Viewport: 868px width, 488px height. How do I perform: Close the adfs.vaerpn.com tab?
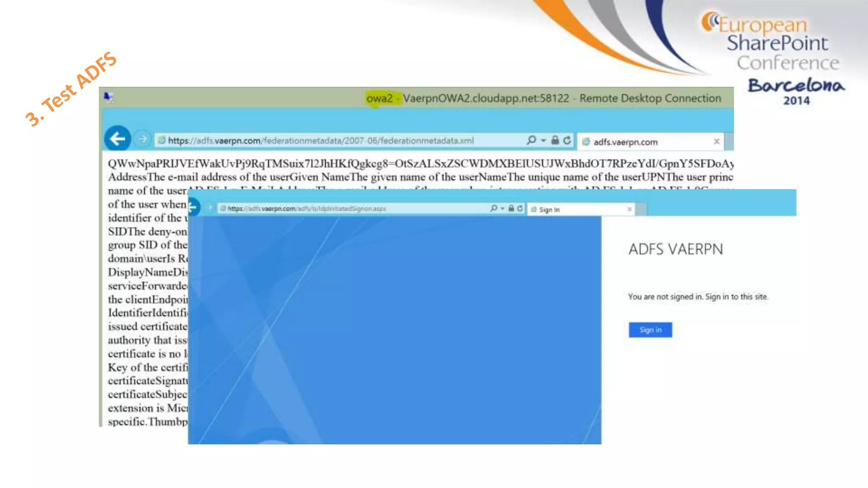point(716,141)
